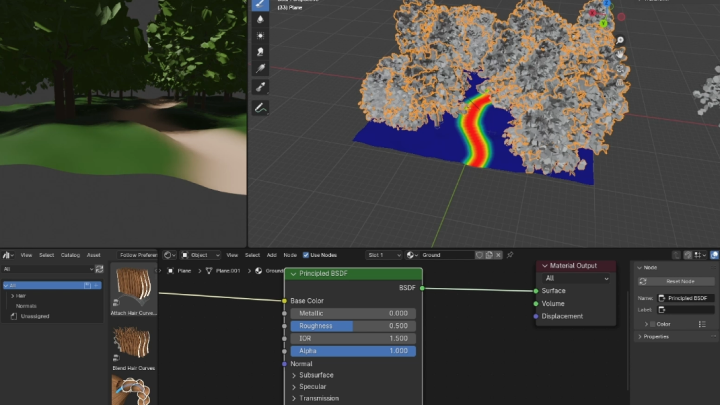Expand the Hair catalog tree item

12,296
